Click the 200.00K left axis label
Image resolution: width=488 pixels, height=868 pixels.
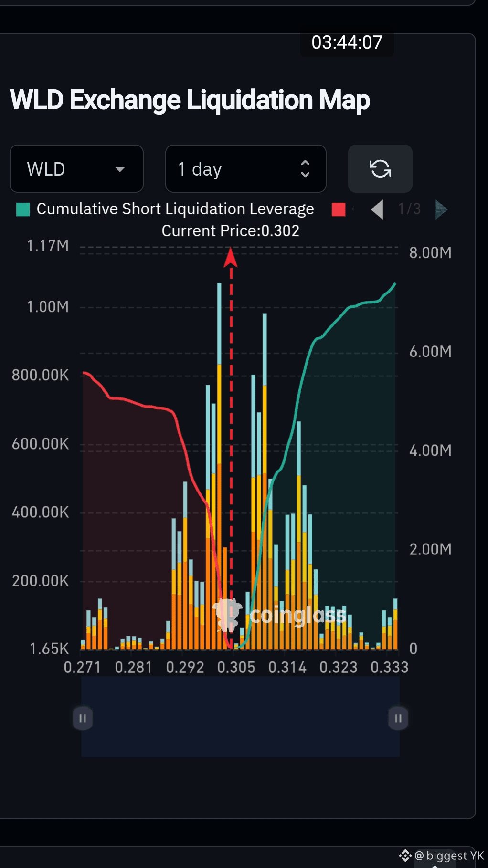pos(41,581)
